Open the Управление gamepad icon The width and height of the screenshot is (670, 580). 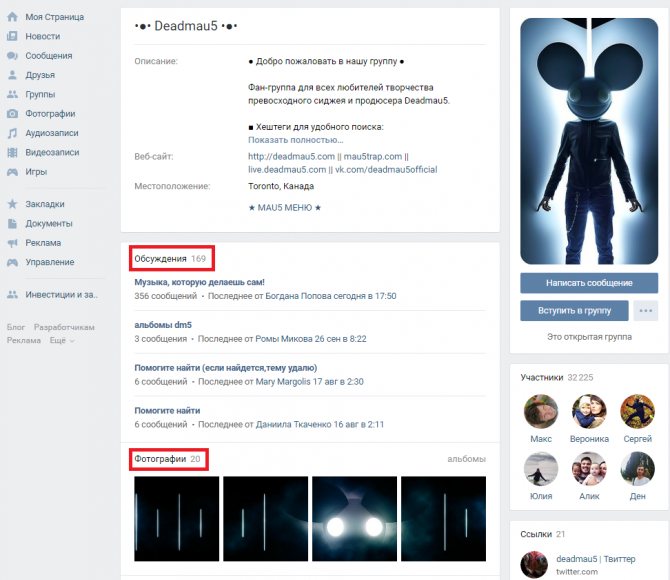(x=12, y=262)
